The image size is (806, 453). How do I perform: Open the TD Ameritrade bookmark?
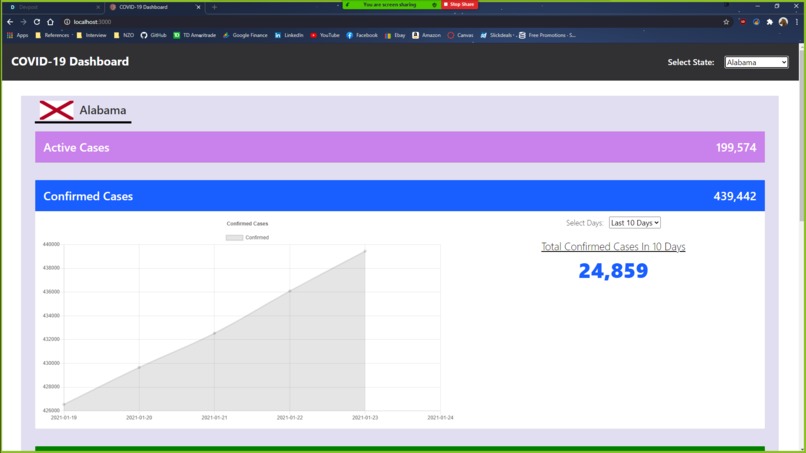pos(194,35)
